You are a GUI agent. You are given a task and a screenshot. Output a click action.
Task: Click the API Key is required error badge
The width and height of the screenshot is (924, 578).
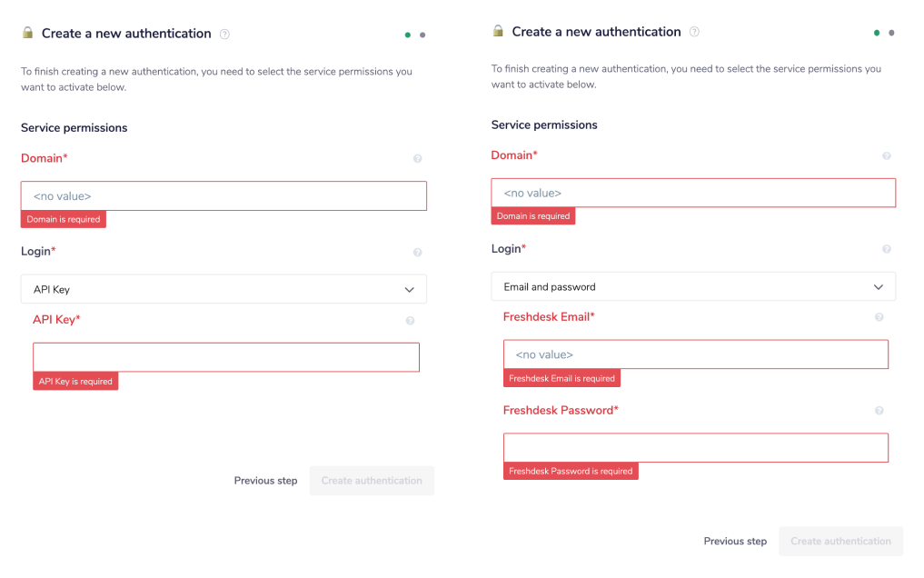(x=75, y=381)
